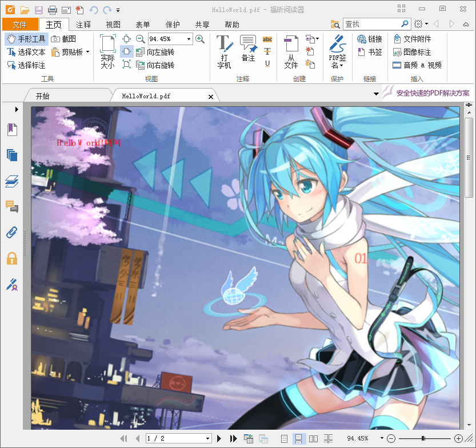Print document using the printer icon
This screenshot has height=448, width=476.
tap(52, 10)
